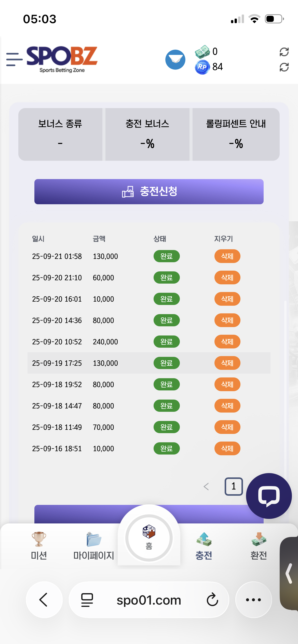298x644 pixels.
Task: Delete the 25-09-21 01:58 deposit record
Action: [227, 256]
